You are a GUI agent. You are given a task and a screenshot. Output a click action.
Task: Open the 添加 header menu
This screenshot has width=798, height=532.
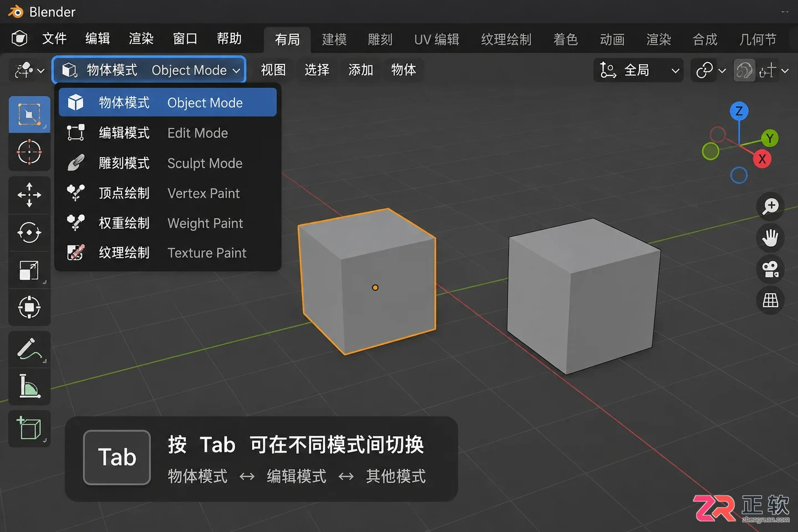[x=361, y=70]
